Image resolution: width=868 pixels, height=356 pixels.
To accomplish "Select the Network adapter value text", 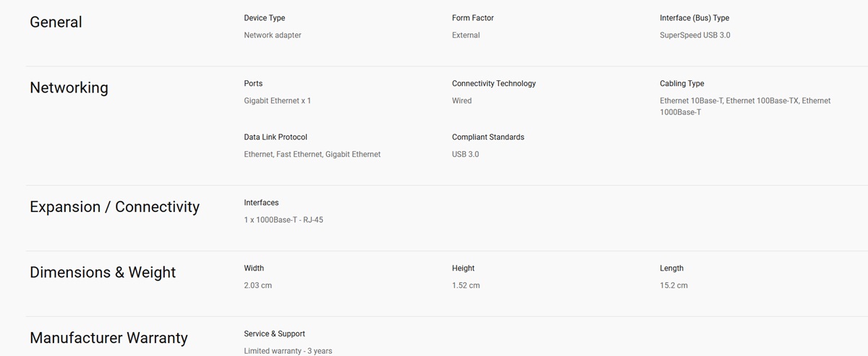I will click(273, 35).
